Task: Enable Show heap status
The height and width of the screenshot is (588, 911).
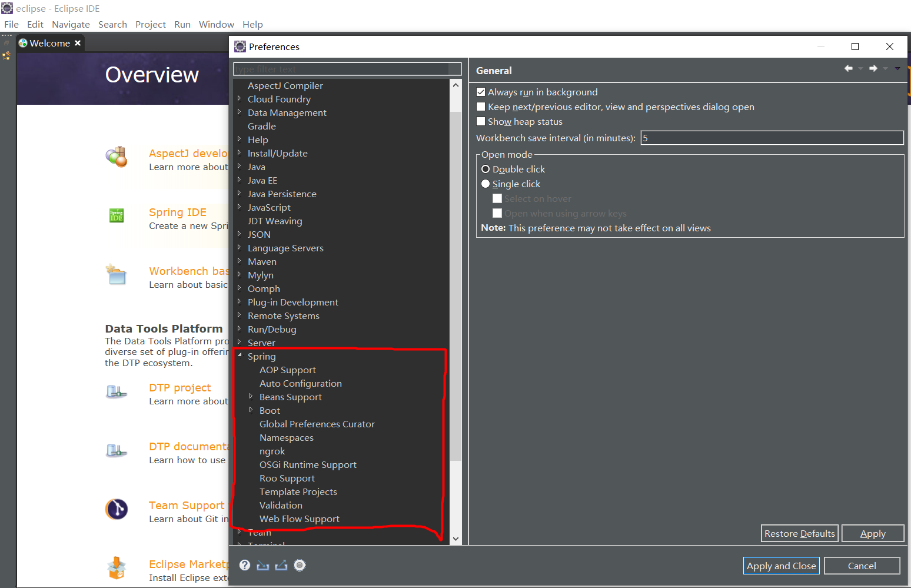Action: (x=481, y=121)
